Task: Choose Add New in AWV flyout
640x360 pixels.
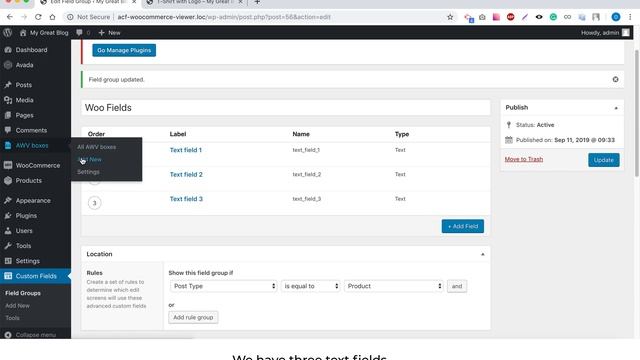Action: tap(89, 160)
